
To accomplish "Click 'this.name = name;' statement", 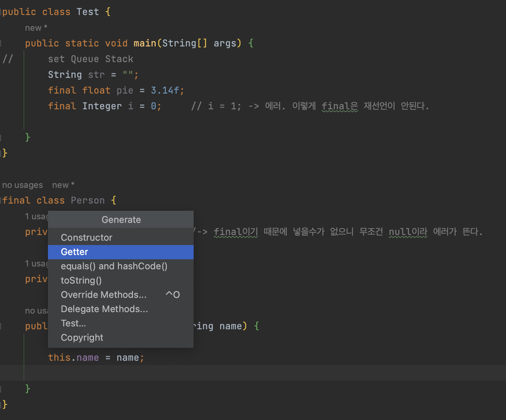I will [x=96, y=357].
